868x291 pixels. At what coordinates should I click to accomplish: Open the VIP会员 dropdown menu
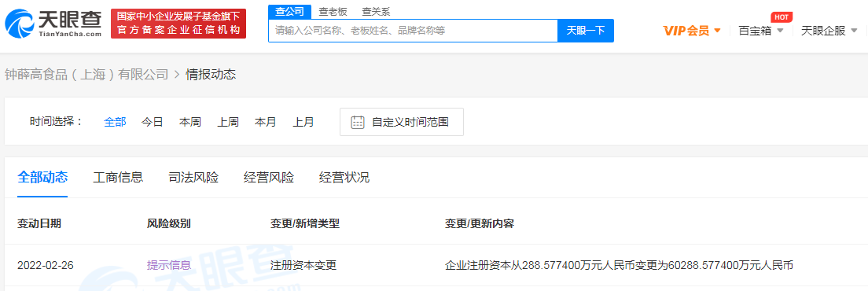[x=691, y=31]
